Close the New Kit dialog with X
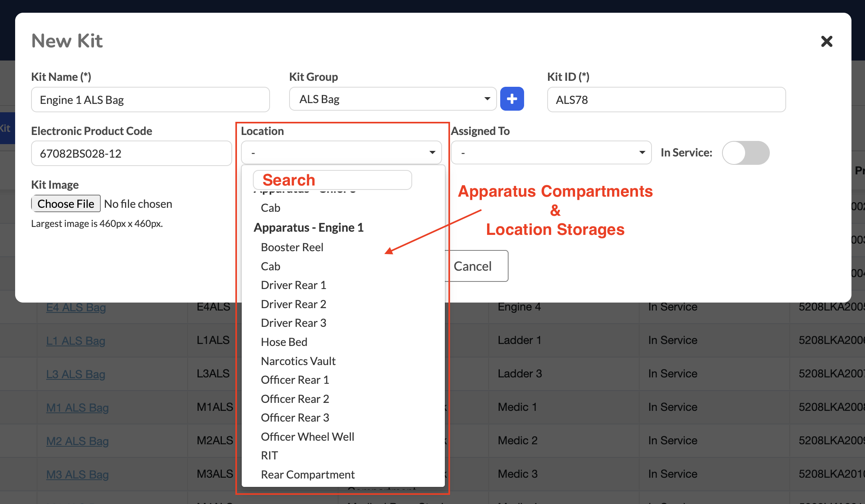 [x=827, y=41]
